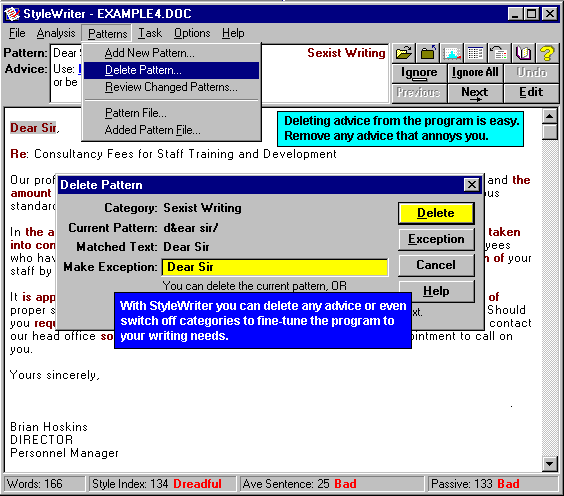Click the document scrollbar up arrow
The height and width of the screenshot is (496, 564).
pos(550,116)
